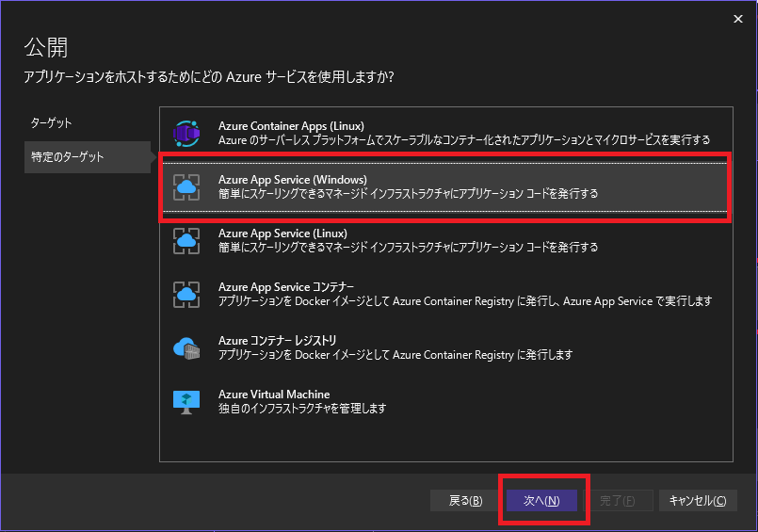
Task: Click the Docker image description under App Service コンテナー
Action: click(x=465, y=301)
